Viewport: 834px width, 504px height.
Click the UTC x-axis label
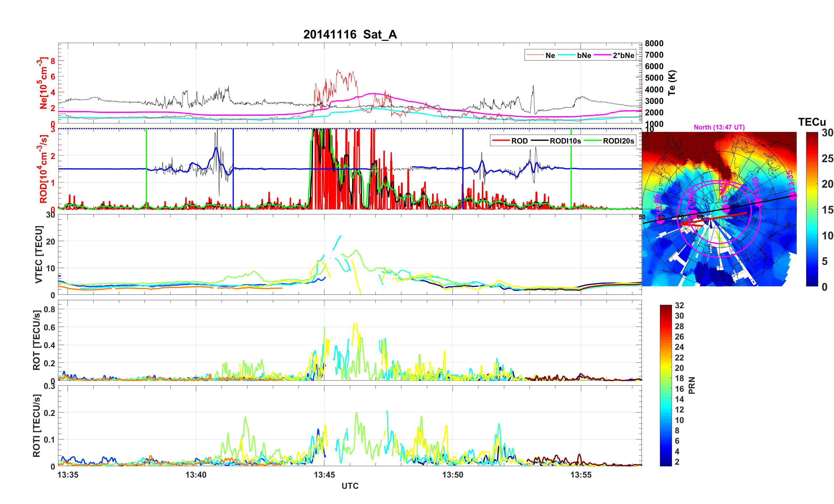coord(350,486)
